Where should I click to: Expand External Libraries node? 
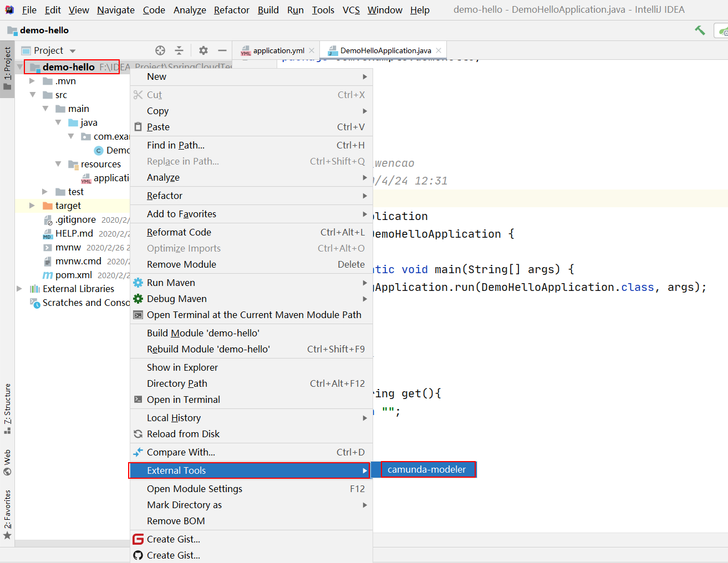(19, 289)
